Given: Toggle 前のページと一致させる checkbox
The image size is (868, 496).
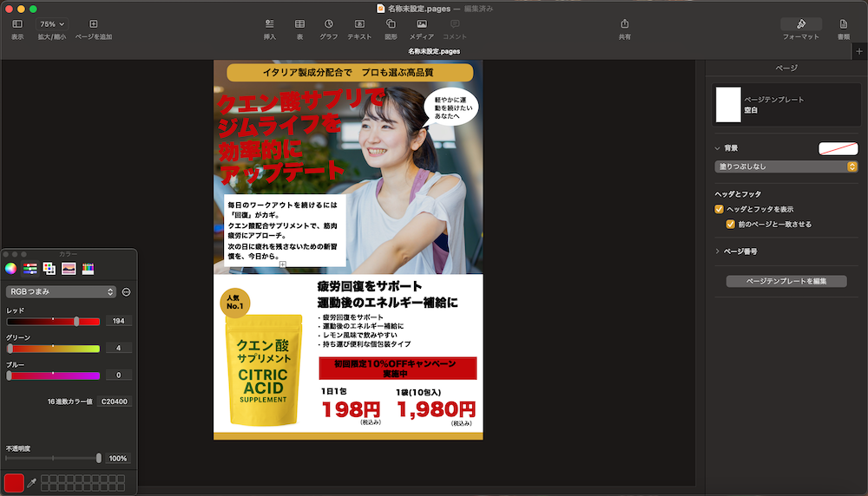Looking at the screenshot, I should pyautogui.click(x=730, y=224).
